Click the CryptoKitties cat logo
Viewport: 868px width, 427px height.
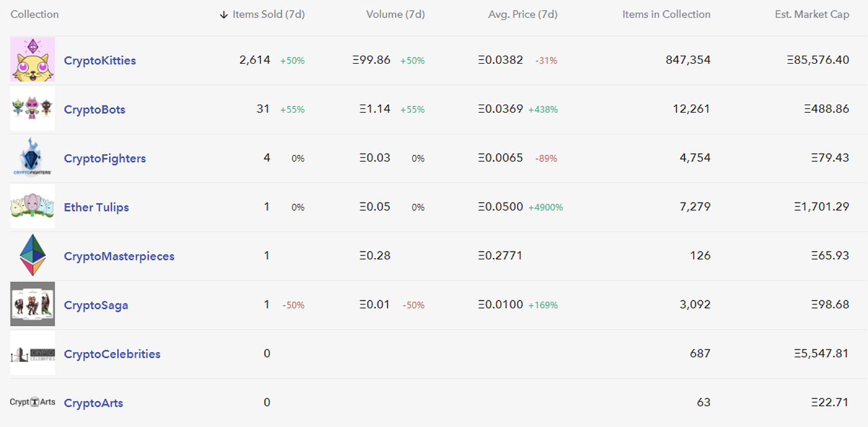point(32,59)
